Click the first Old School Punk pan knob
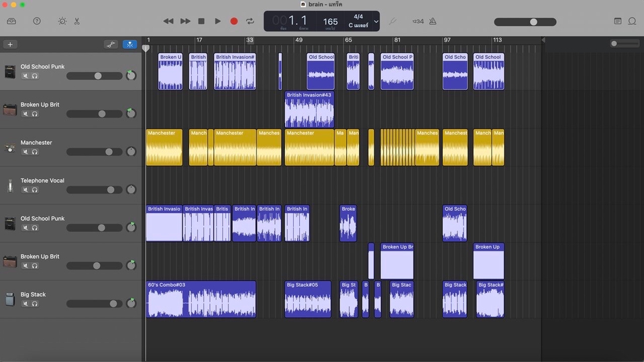Image resolution: width=644 pixels, height=362 pixels. pyautogui.click(x=131, y=76)
